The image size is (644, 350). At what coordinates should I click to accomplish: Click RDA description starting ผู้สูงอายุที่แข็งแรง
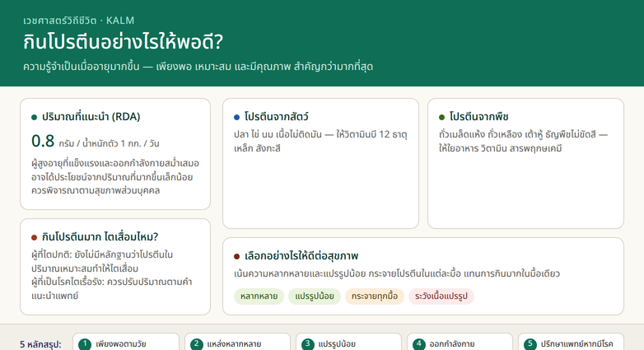(x=115, y=176)
